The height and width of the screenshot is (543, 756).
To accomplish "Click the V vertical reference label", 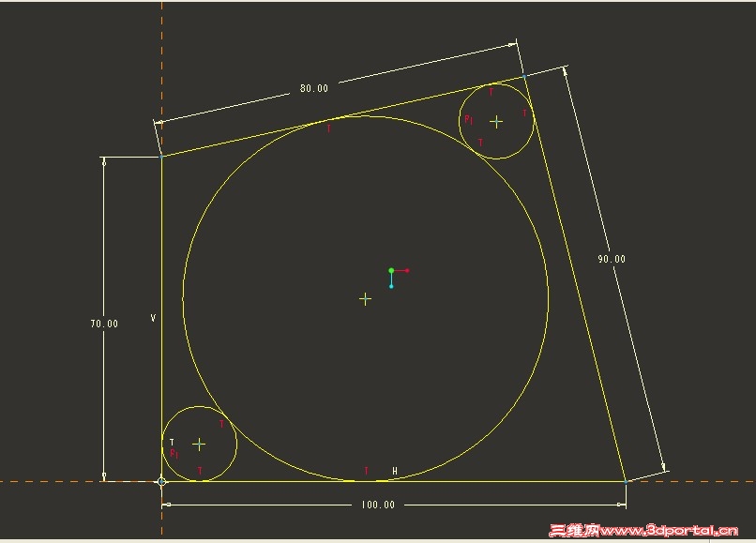I will 151,318.
